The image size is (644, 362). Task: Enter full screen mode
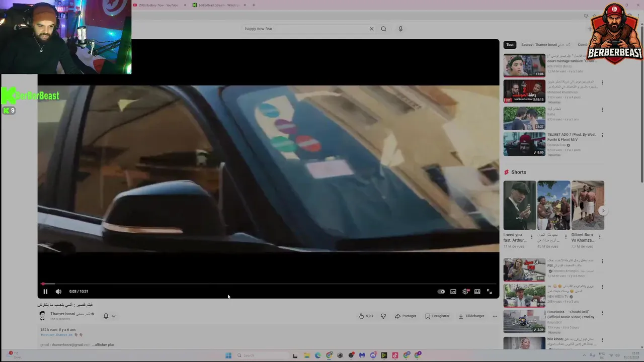click(x=490, y=292)
